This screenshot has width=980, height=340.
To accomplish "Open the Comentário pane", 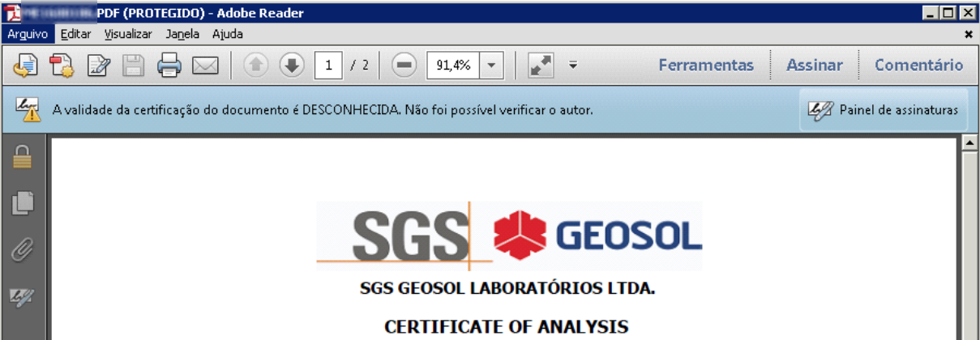I will (918, 66).
